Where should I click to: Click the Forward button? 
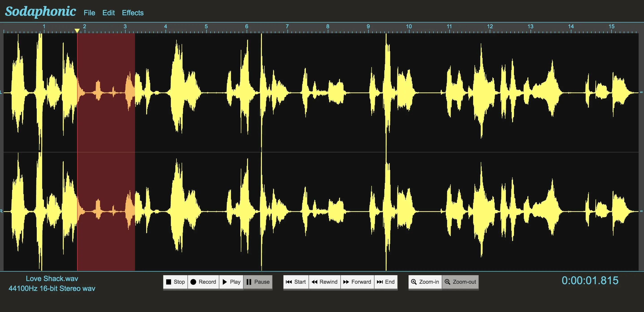click(357, 282)
